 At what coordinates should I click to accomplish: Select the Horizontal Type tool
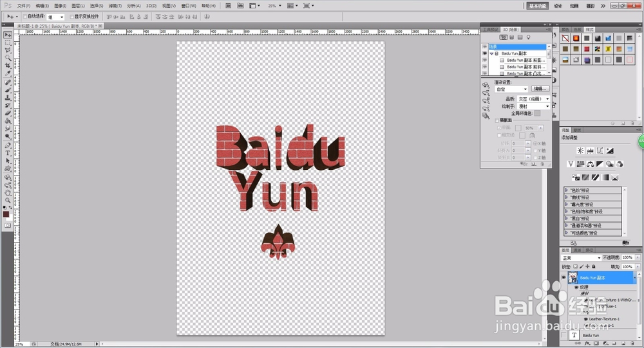pyautogui.click(x=7, y=153)
